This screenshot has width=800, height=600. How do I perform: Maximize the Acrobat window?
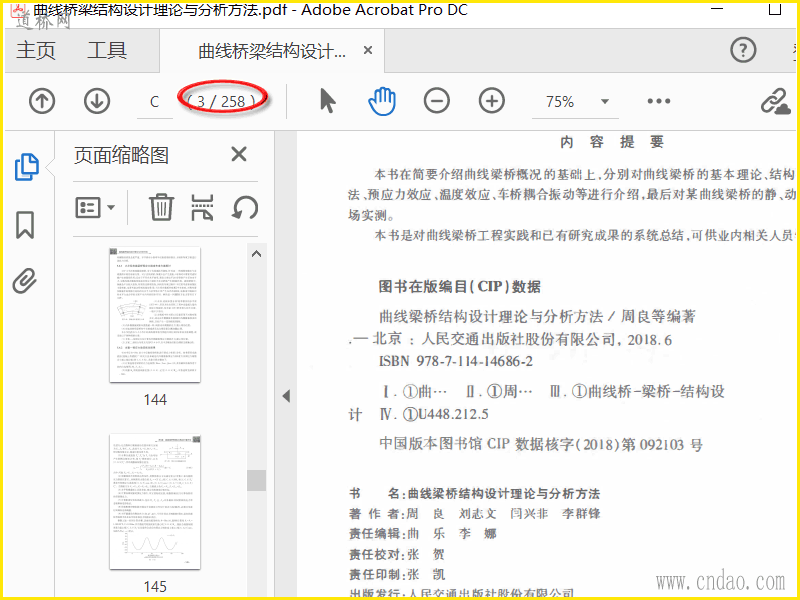pyautogui.click(x=774, y=9)
